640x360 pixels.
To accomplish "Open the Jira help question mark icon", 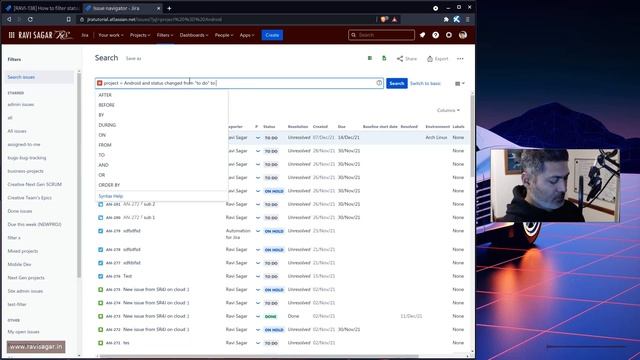I will [436, 35].
